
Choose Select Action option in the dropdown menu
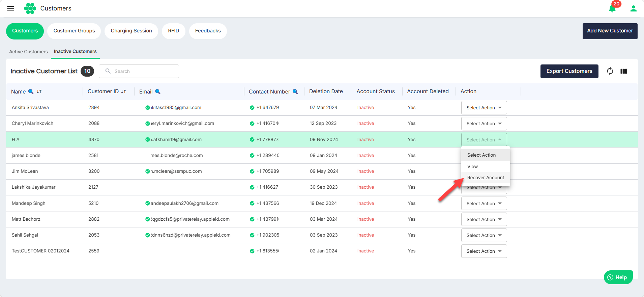point(486,155)
